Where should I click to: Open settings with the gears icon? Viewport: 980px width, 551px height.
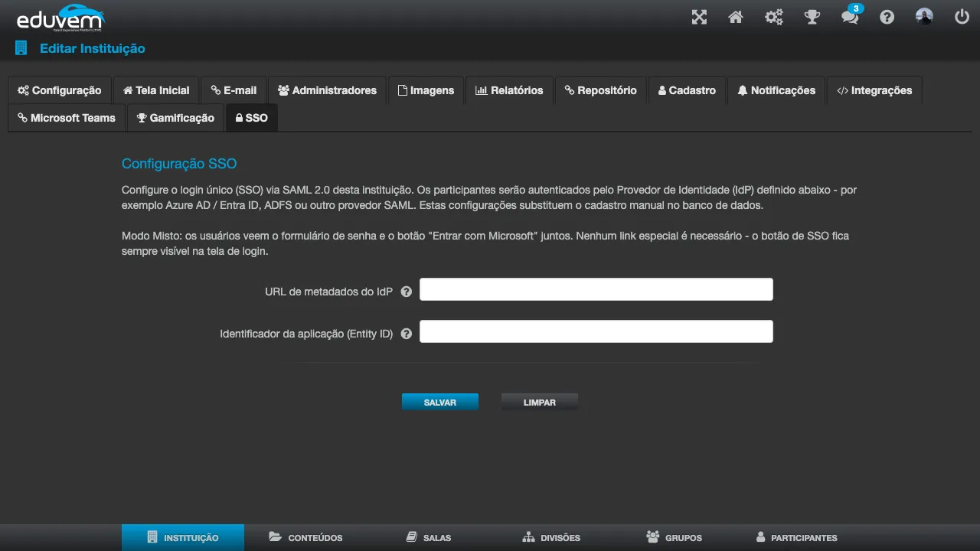tap(774, 17)
